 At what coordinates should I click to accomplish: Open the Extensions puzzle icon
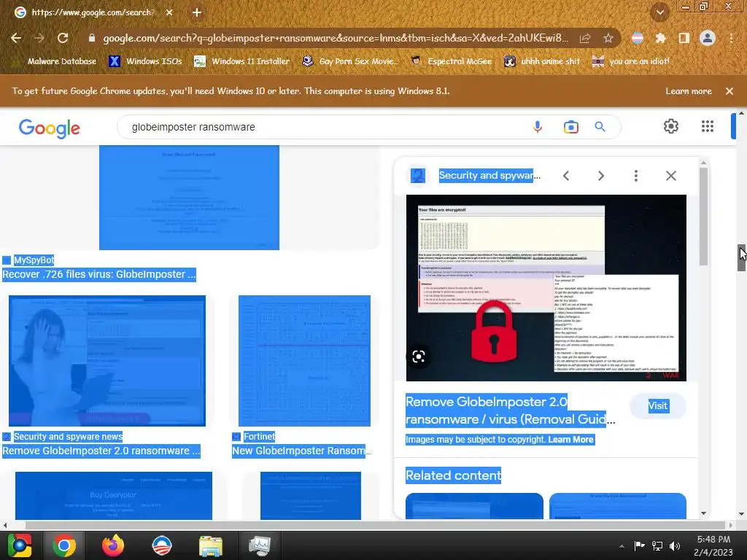click(x=660, y=38)
